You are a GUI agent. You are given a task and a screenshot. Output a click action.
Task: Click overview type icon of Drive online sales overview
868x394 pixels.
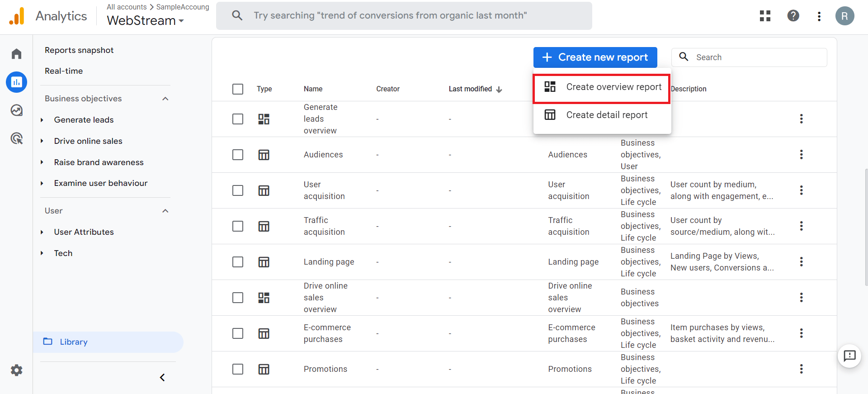[264, 298]
